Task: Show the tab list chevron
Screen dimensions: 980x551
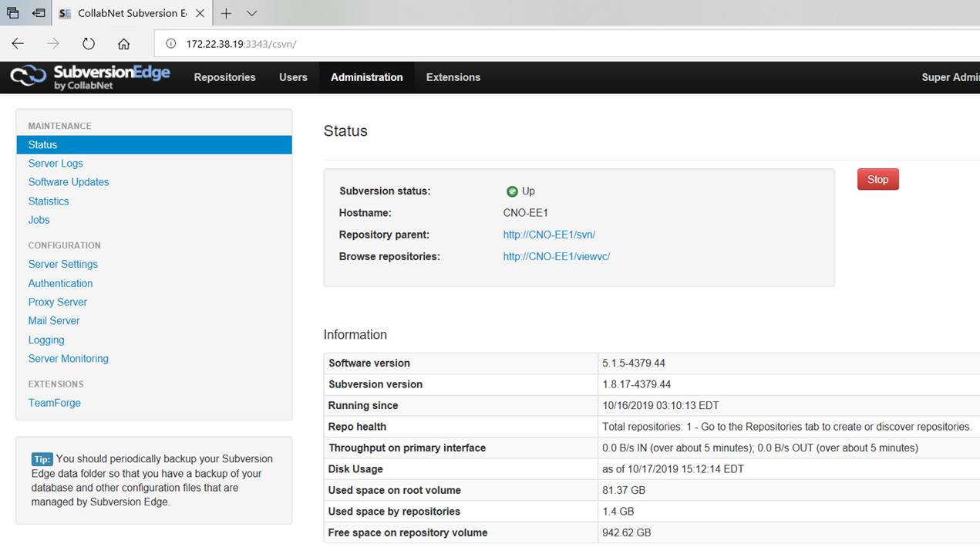Action: tap(251, 13)
